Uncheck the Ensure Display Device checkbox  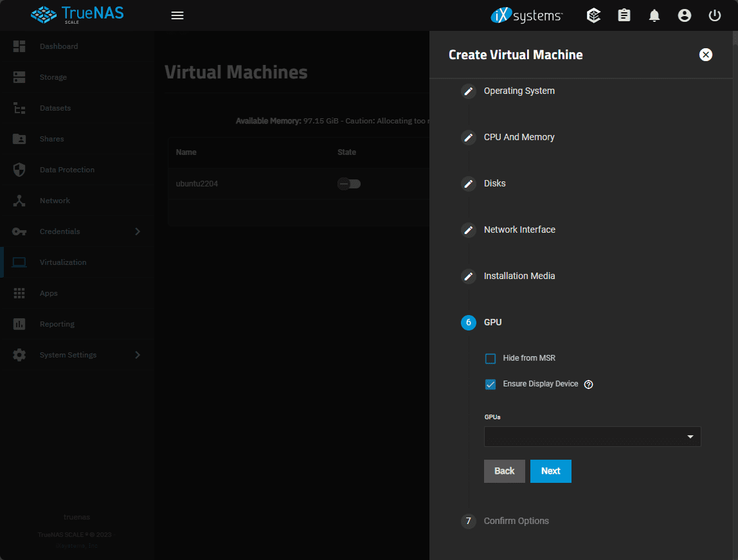[x=491, y=384]
